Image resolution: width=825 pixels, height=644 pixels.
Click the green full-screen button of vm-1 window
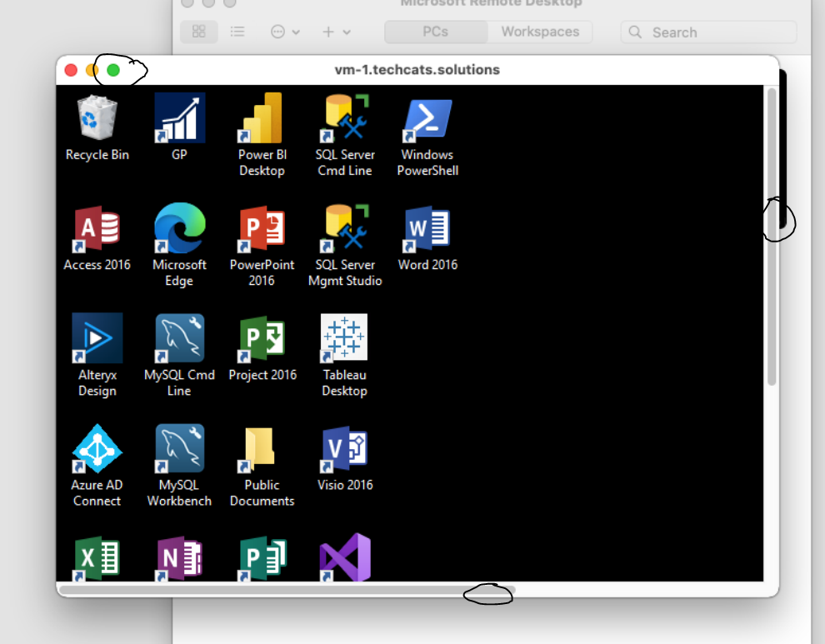pyautogui.click(x=113, y=70)
